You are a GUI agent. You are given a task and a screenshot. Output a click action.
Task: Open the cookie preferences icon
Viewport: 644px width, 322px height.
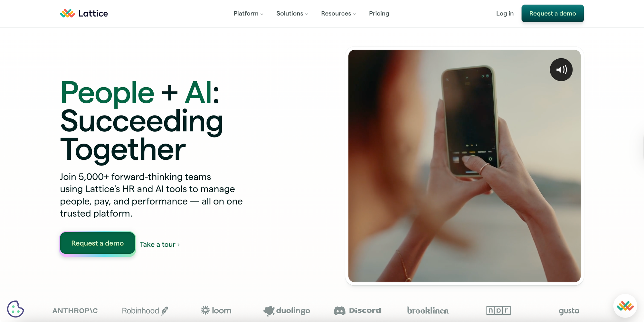[15, 309]
